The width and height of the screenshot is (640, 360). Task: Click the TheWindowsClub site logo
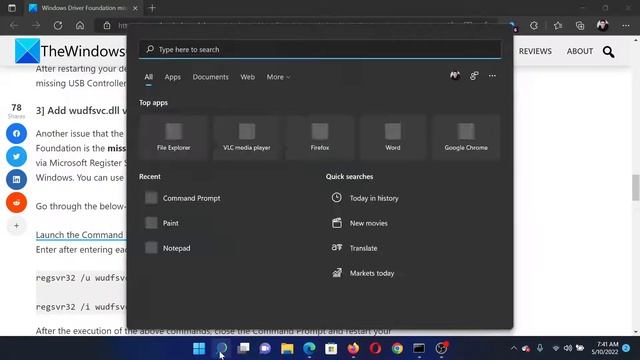70,51
